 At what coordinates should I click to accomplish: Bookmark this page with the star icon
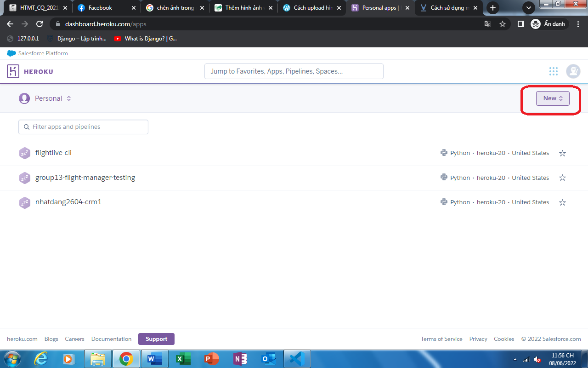503,24
